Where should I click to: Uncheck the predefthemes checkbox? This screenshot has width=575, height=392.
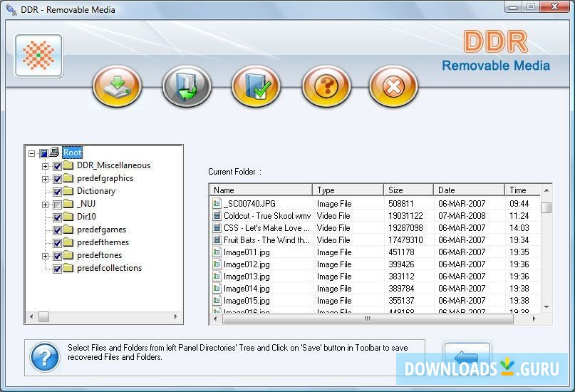pyautogui.click(x=57, y=243)
